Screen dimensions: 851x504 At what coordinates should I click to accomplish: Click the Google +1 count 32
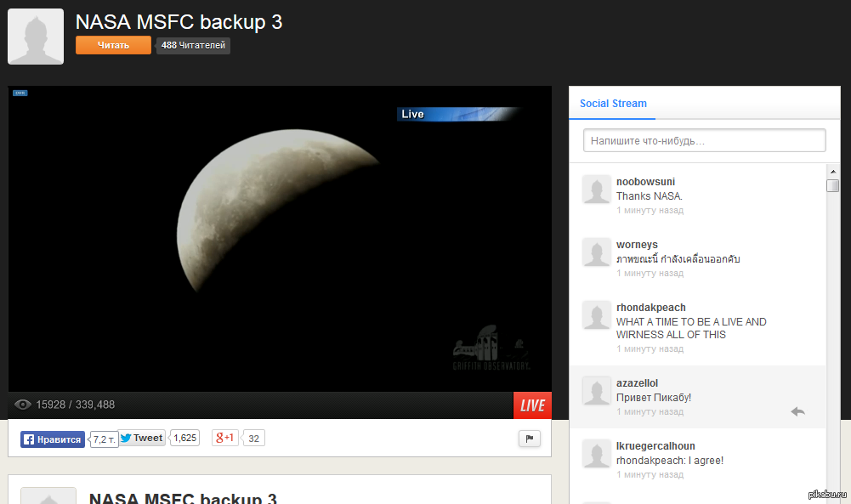click(x=253, y=439)
